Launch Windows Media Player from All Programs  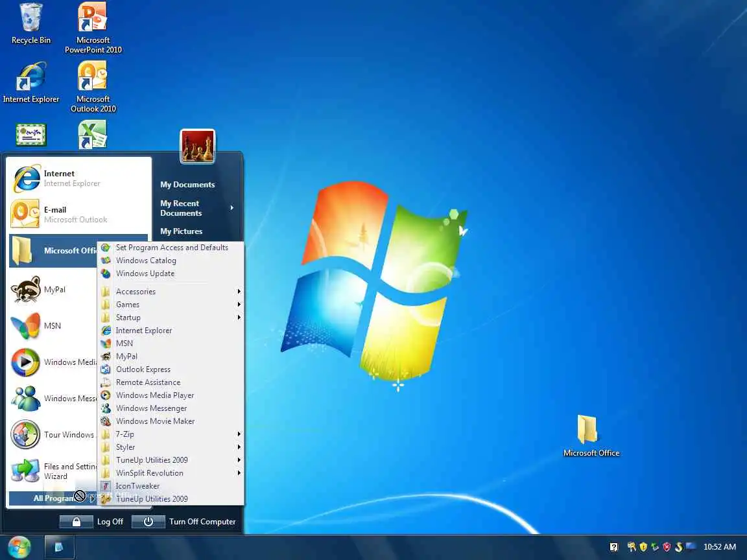tap(171, 395)
